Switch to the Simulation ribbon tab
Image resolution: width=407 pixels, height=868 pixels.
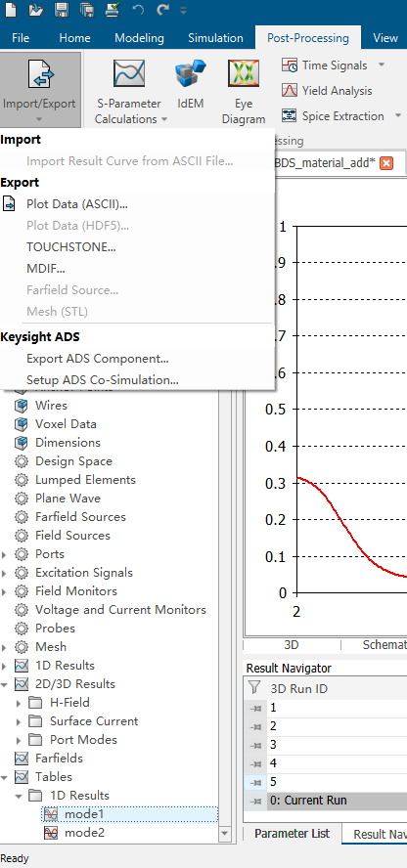coord(215,38)
